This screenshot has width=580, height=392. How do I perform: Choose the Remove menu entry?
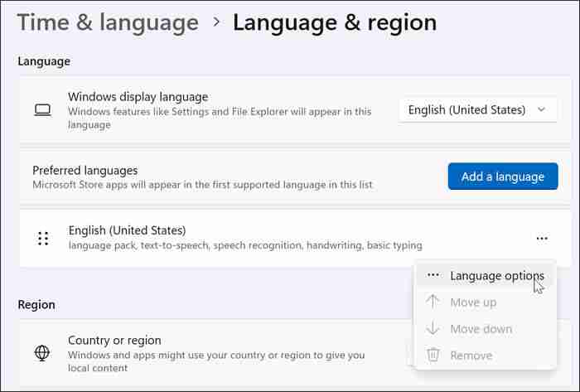[x=471, y=356]
